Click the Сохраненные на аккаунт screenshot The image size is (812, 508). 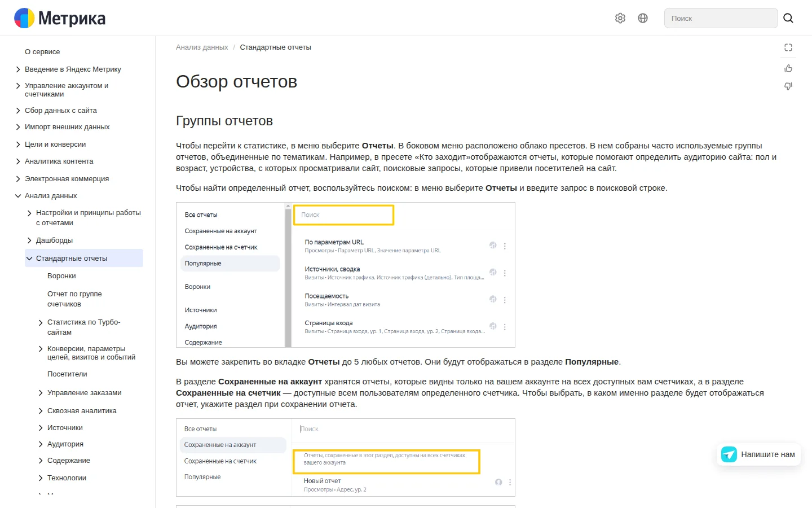point(346,457)
